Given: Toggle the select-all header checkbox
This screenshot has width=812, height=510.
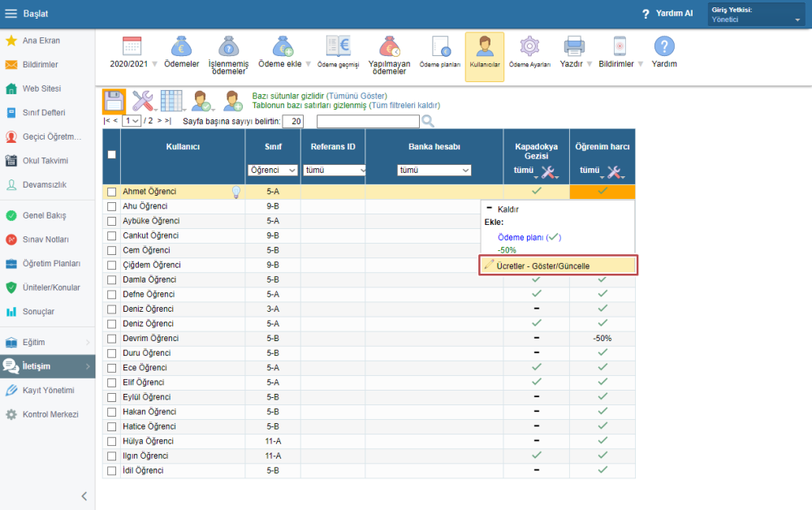Looking at the screenshot, I should (x=112, y=155).
